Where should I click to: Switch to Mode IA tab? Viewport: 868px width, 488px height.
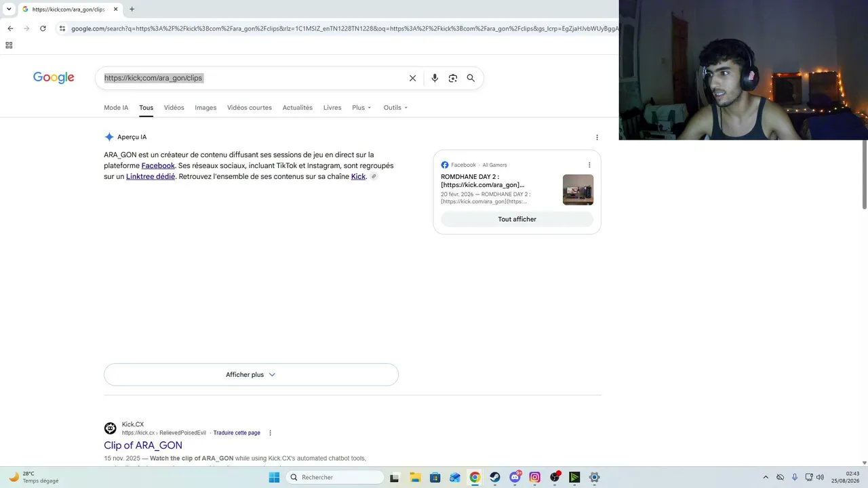click(x=116, y=108)
